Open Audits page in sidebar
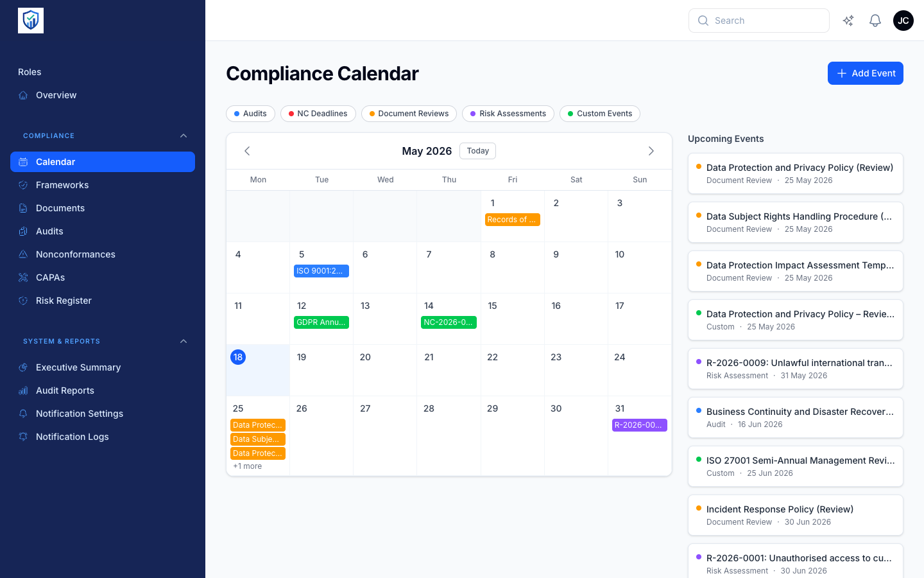 [103, 231]
